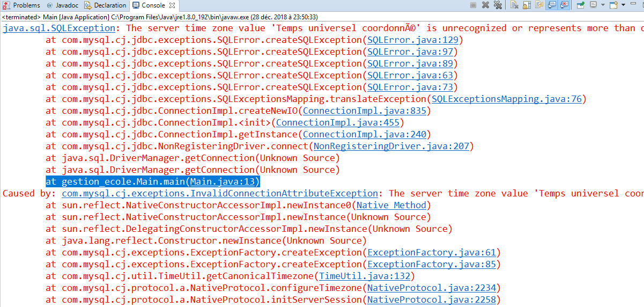Switch to the Declaration tab

tap(106, 5)
